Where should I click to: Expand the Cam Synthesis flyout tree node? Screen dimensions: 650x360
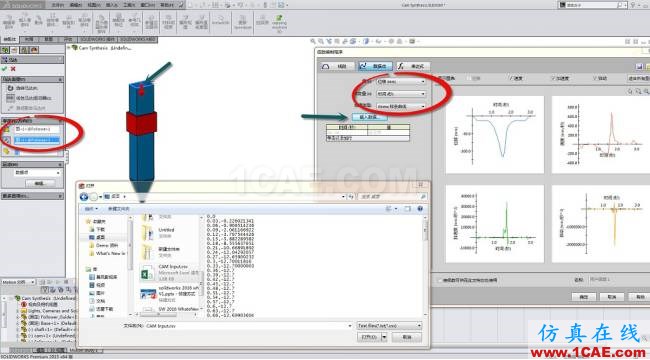69,48
